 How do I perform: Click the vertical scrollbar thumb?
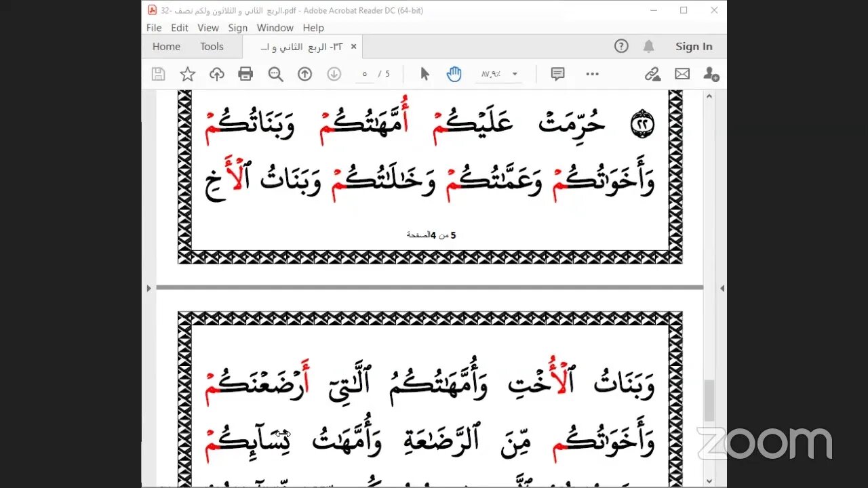(x=709, y=401)
